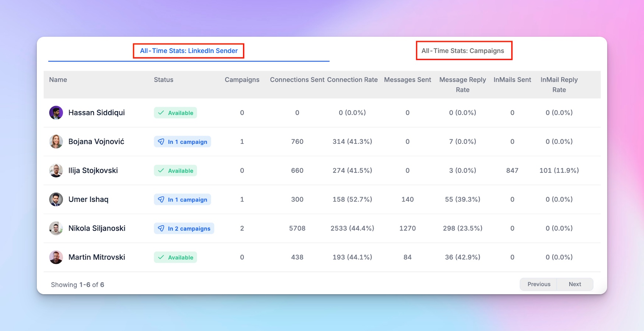This screenshot has height=331, width=644.
Task: Select the name Nikola Siljanoski
Action: [97, 228]
